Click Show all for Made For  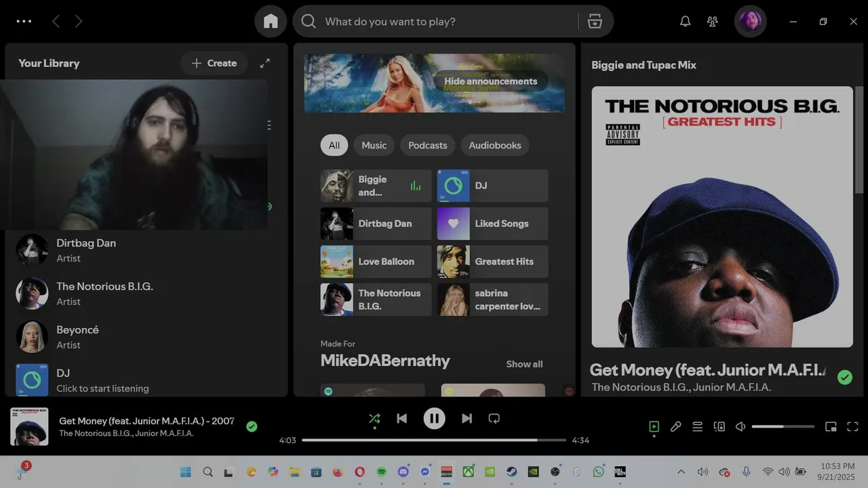click(x=524, y=364)
